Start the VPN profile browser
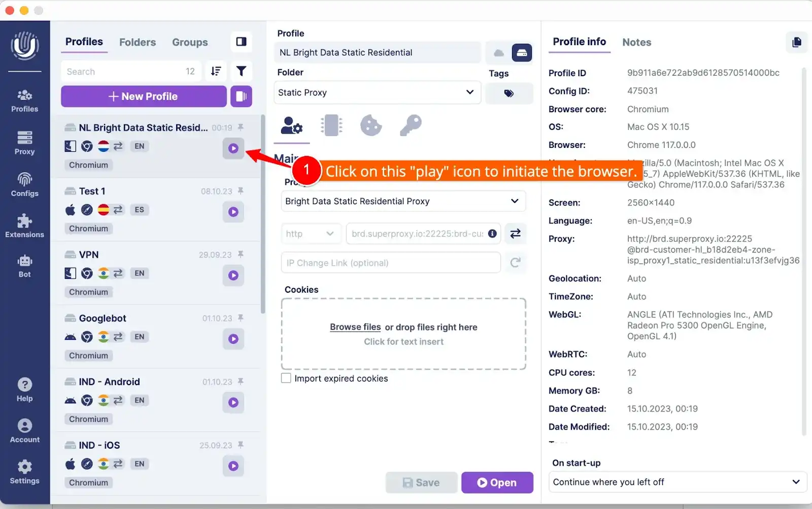Viewport: 812px width, 509px height. 233,275
